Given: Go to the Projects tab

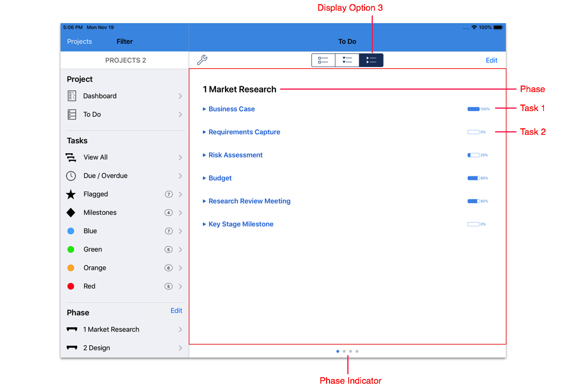Looking at the screenshot, I should tap(80, 42).
